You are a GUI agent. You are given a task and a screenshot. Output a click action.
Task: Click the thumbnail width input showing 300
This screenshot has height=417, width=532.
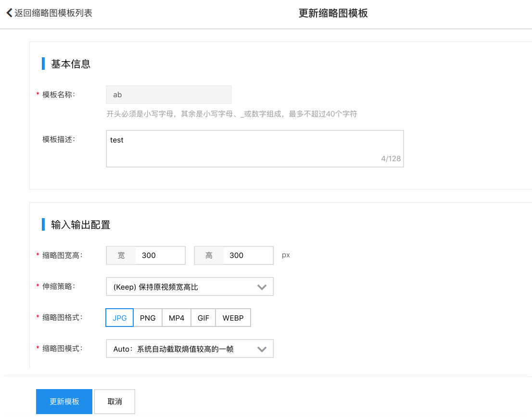point(160,256)
